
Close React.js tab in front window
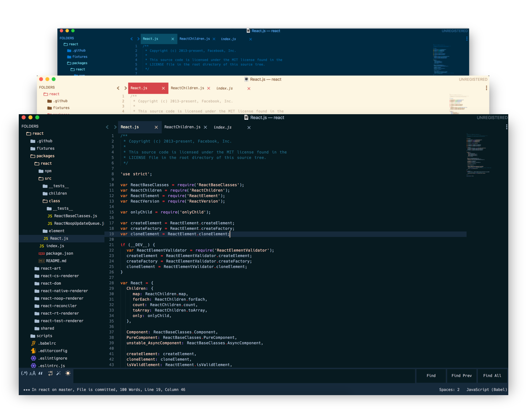(x=156, y=127)
